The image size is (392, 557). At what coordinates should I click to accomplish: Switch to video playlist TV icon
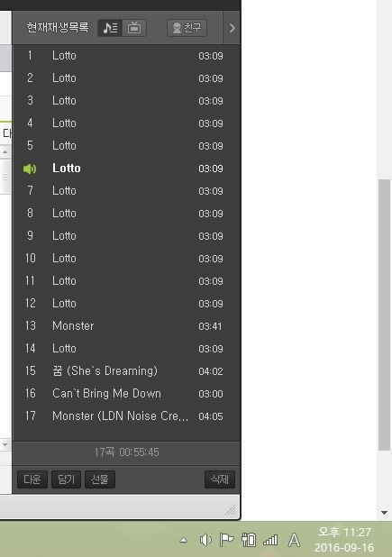tap(134, 28)
